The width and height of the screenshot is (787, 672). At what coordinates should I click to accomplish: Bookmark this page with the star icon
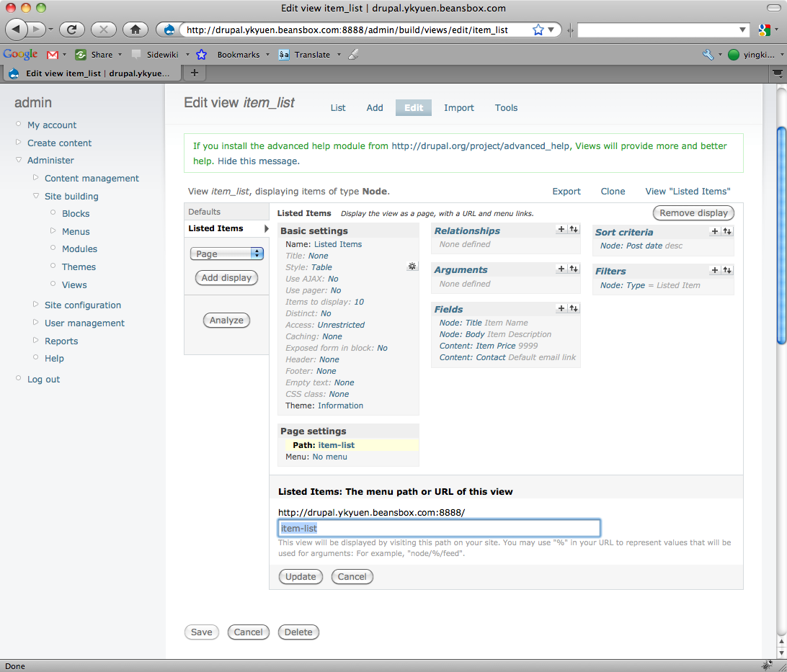[x=538, y=30]
